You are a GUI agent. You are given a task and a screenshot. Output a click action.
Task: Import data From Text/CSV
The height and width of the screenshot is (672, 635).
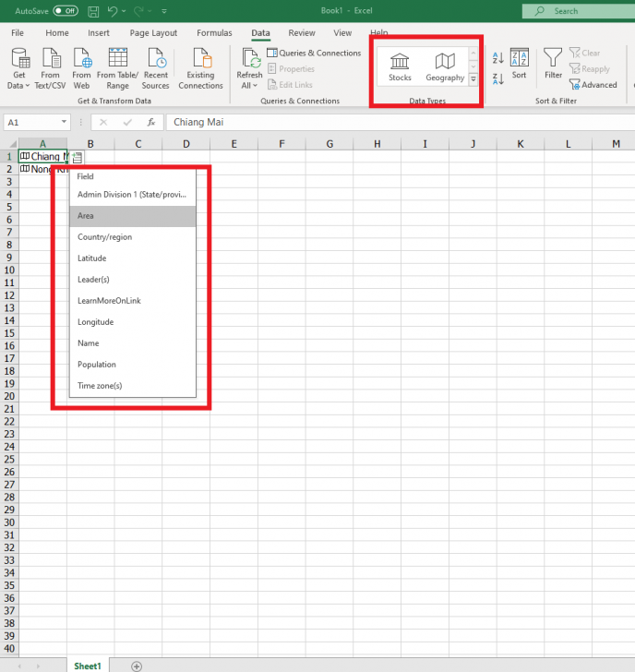click(50, 68)
